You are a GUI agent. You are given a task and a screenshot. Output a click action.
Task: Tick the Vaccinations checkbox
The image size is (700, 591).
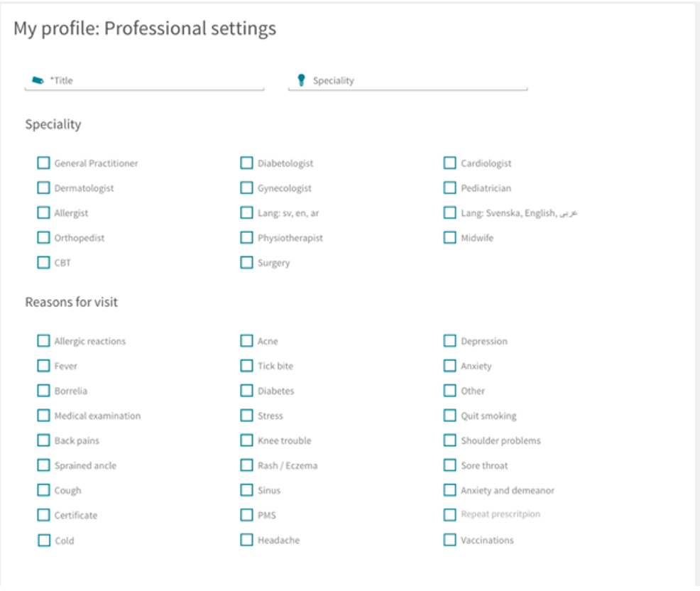coord(449,540)
